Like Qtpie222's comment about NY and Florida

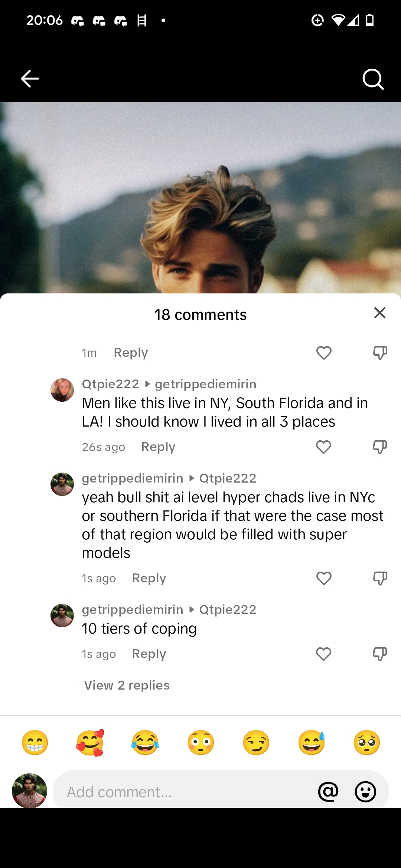[323, 447]
